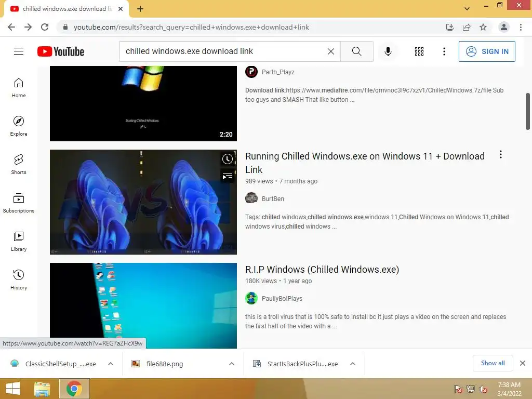Open PaullyBoiPlays channel link
The width and height of the screenshot is (532, 399).
282,299
